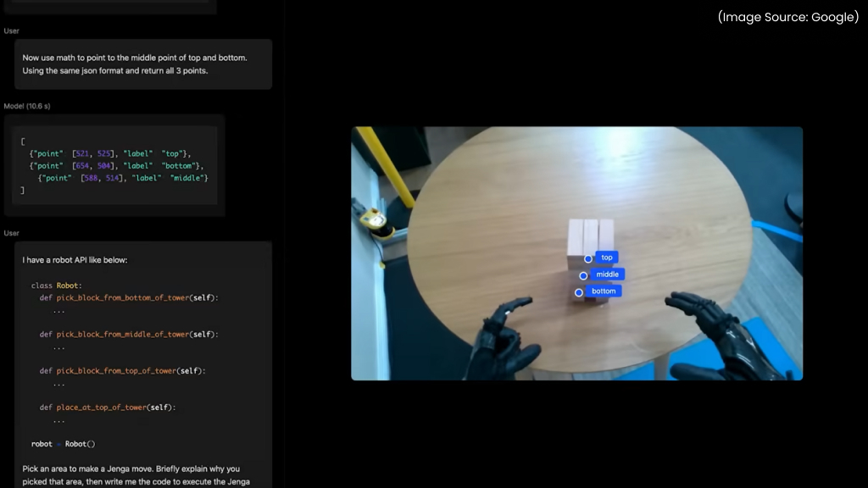This screenshot has width=868, height=488.
Task: Select the blue "top" label tag
Action: tap(607, 258)
